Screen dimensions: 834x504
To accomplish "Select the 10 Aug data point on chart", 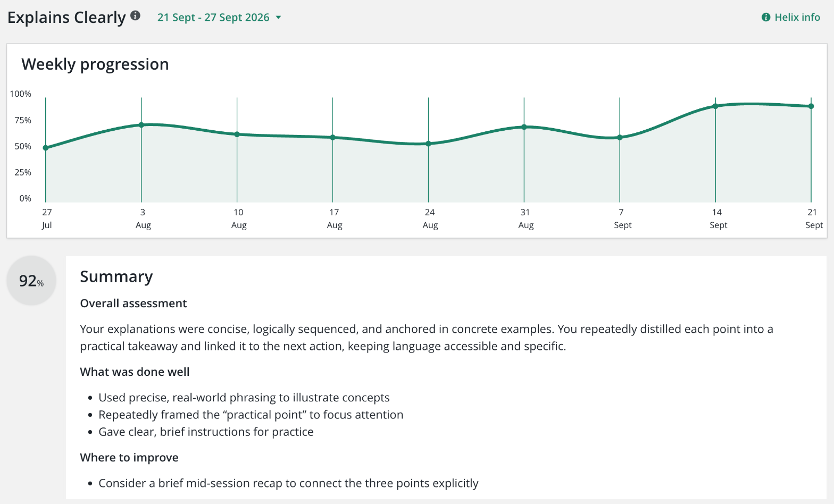I will (237, 135).
